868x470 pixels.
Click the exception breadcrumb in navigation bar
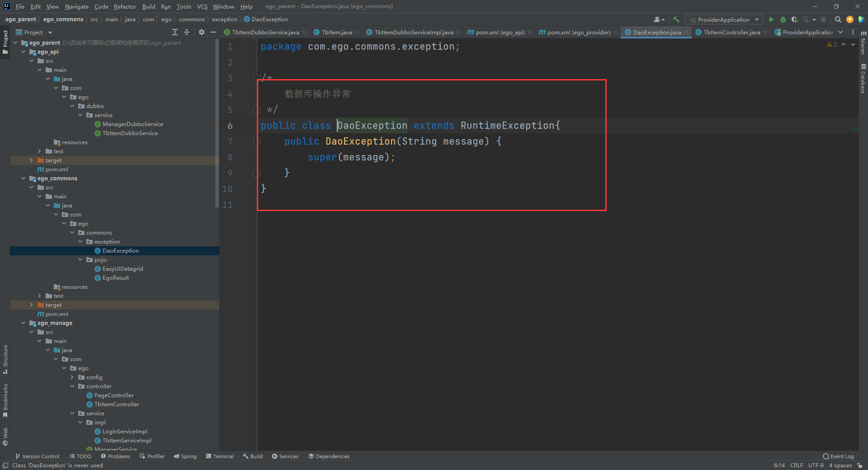point(224,19)
